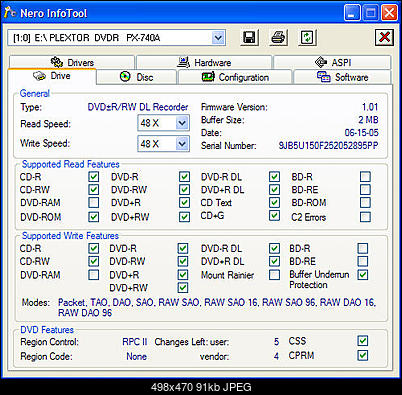The height and width of the screenshot is (395, 402).
Task: Toggle Mount Rainier write checkbox
Action: [x=274, y=275]
